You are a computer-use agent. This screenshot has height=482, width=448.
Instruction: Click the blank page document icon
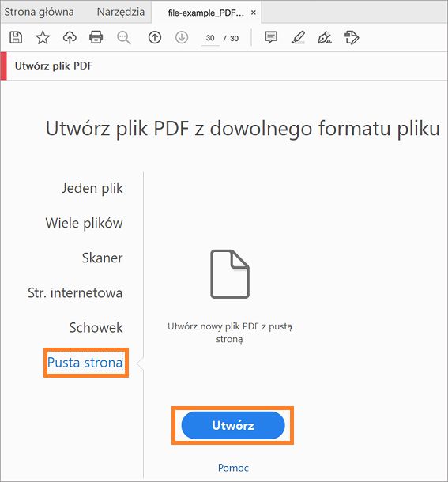pos(230,274)
